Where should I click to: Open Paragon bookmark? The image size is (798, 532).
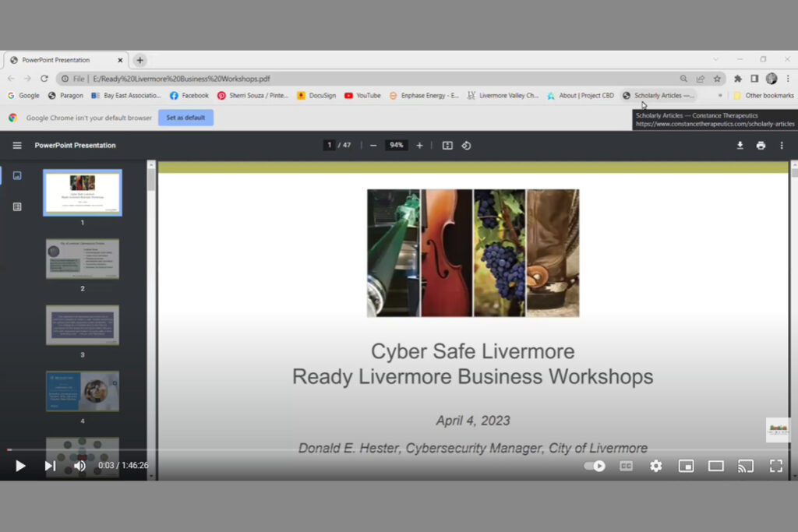click(x=65, y=95)
